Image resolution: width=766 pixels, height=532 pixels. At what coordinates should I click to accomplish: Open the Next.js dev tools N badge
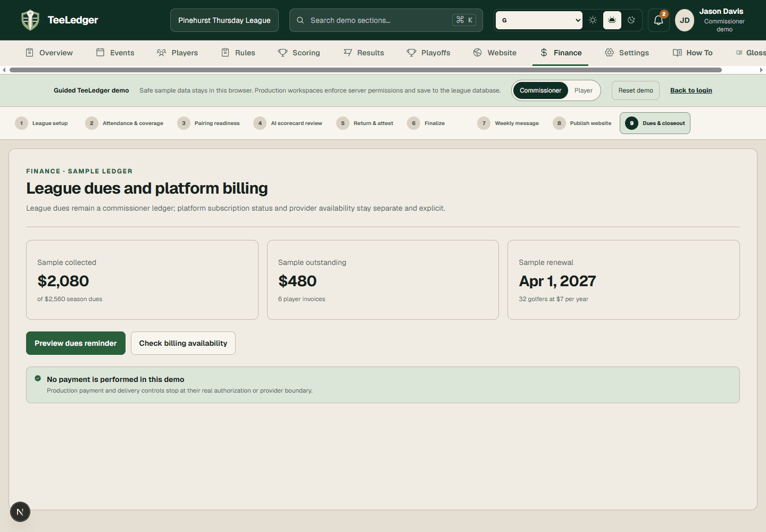(20, 512)
